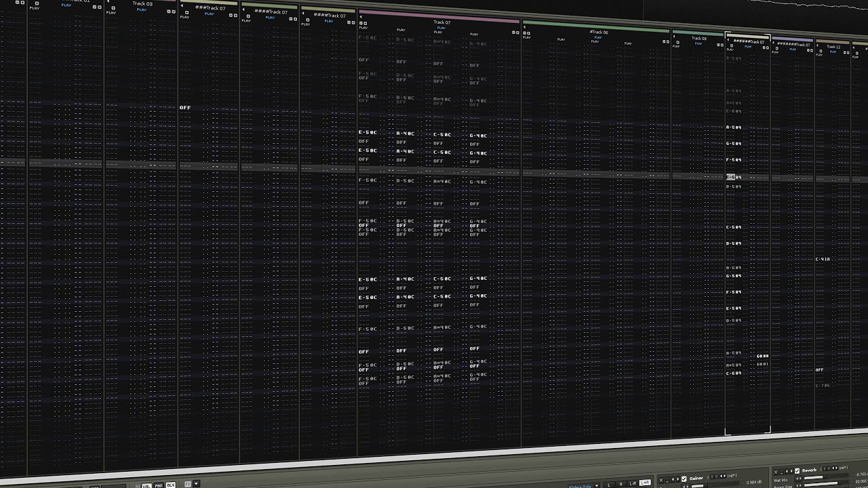Add note column to ###Track 07

click(235, 15)
